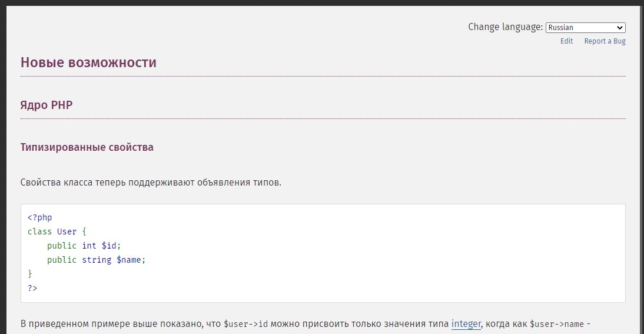Click the "Ядро PHP" section heading
The image size is (644, 334).
click(x=47, y=105)
